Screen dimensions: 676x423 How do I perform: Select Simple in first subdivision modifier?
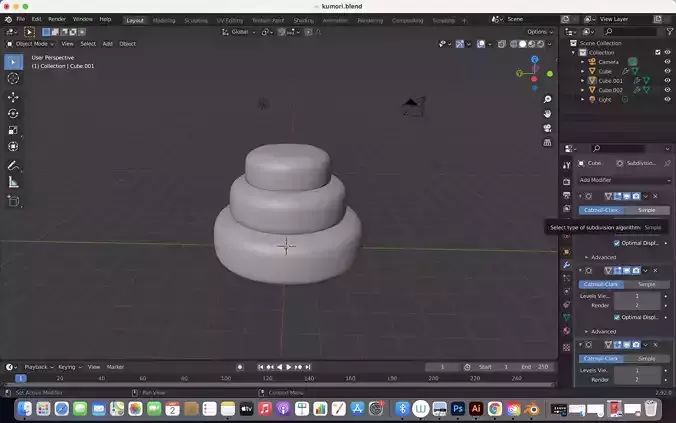(647, 210)
